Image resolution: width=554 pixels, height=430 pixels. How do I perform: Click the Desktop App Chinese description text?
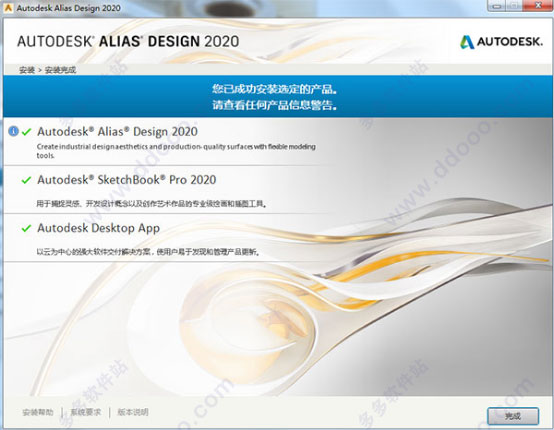(149, 252)
